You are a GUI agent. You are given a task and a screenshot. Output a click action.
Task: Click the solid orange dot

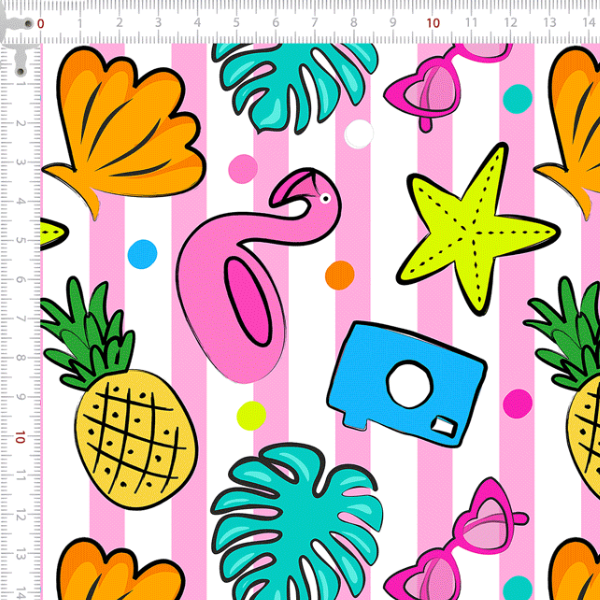339,275
